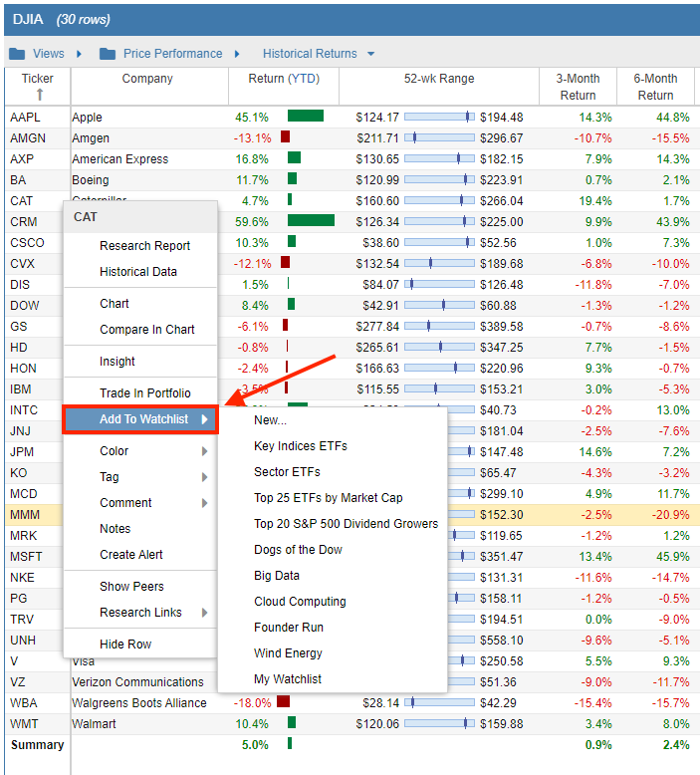Image resolution: width=700 pixels, height=775 pixels.
Task: Click the Ticker column sort arrow
Action: point(40,95)
